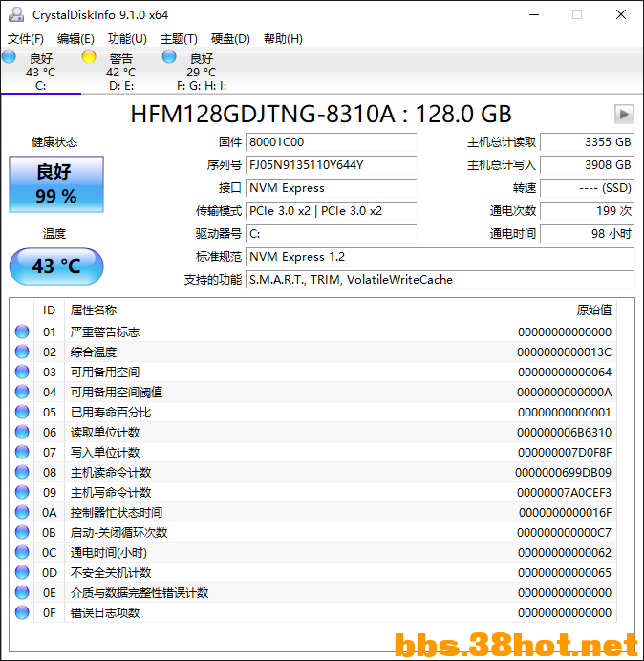Click the ID column header
The width and height of the screenshot is (644, 661).
pos(50,310)
